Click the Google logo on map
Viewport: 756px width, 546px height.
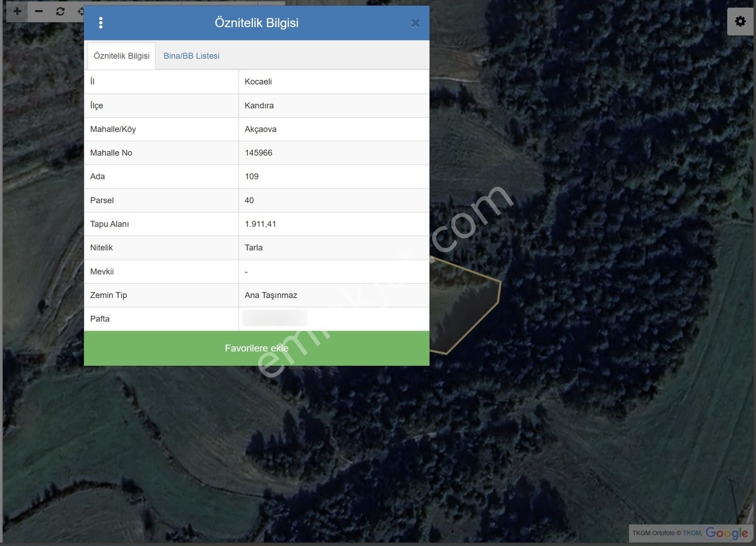[726, 533]
